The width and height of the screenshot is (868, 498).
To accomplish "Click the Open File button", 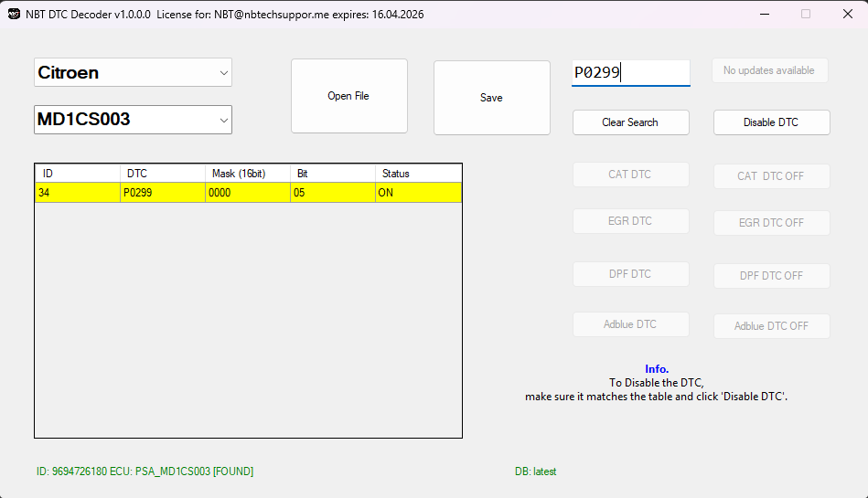I will tap(349, 96).
